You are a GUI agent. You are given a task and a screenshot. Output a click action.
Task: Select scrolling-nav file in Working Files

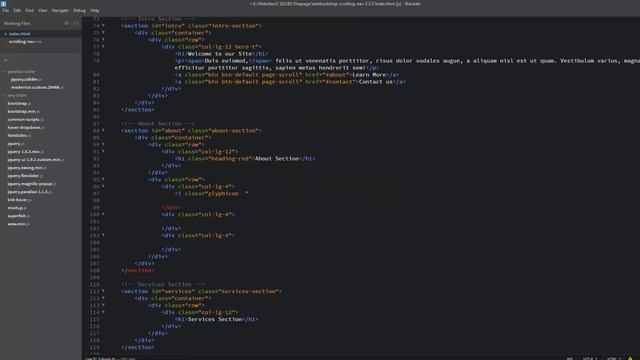(x=24, y=42)
